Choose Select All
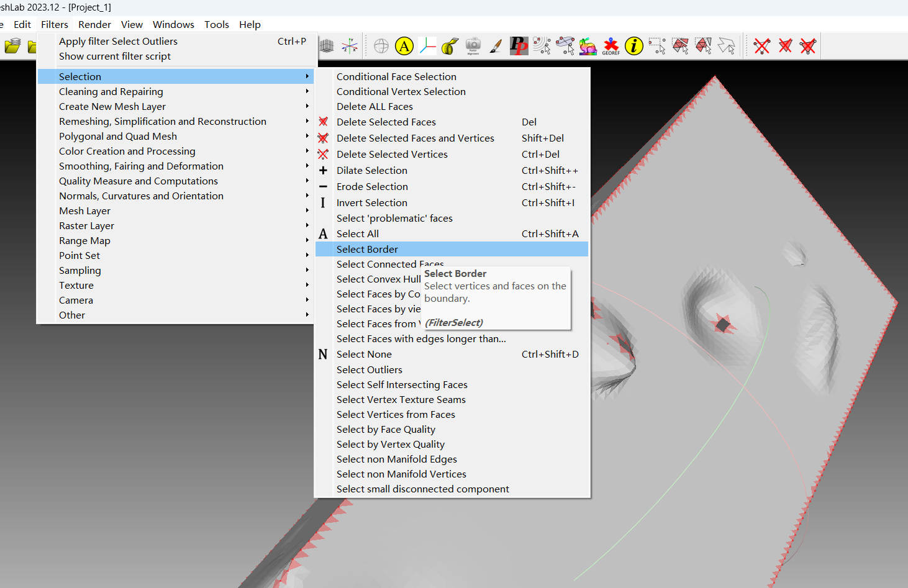This screenshot has width=908, height=588. point(452,233)
